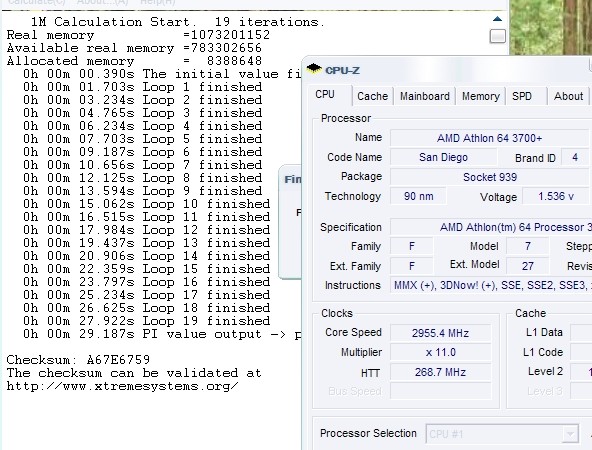Switch to the Cache tab in CPU-Z
The width and height of the screenshot is (592, 450).
coord(373,96)
